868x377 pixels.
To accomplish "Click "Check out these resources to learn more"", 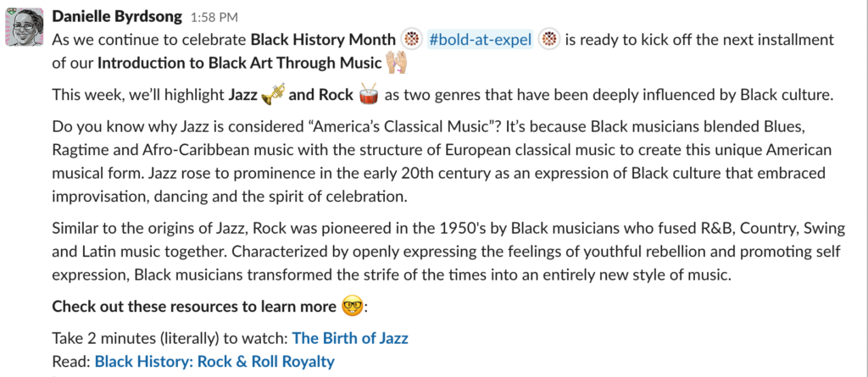I will click(194, 306).
